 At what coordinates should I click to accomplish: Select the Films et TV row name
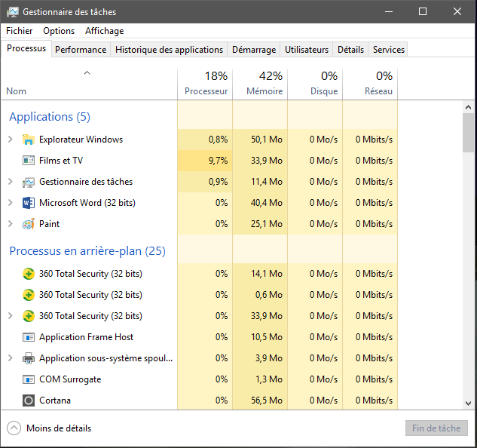tap(61, 161)
